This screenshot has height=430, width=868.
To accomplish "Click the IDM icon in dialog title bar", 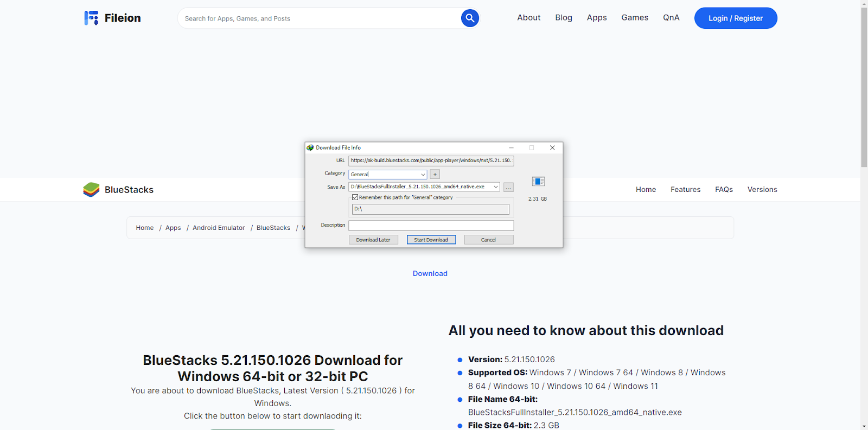I will pos(310,147).
